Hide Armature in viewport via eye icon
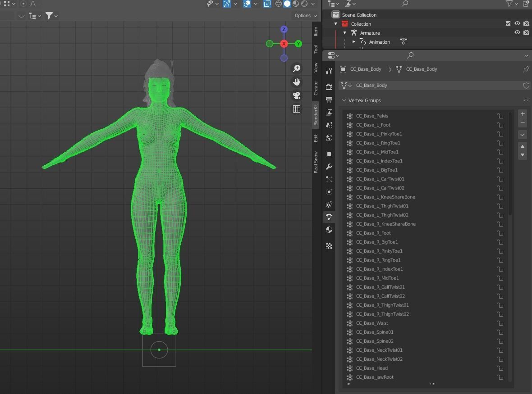The height and width of the screenshot is (394, 532). (x=517, y=33)
